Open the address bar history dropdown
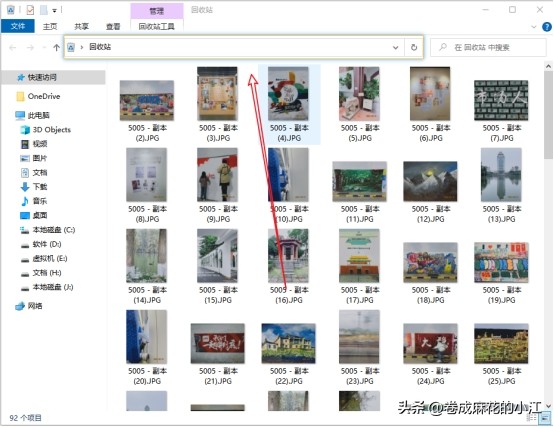554x427 pixels. [x=396, y=47]
